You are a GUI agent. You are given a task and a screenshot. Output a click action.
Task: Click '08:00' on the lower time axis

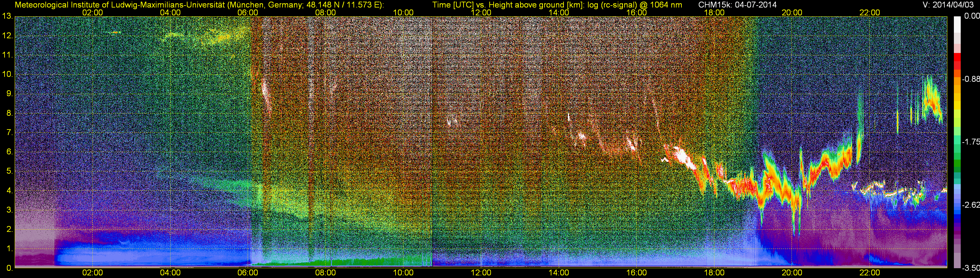pyautogui.click(x=326, y=273)
